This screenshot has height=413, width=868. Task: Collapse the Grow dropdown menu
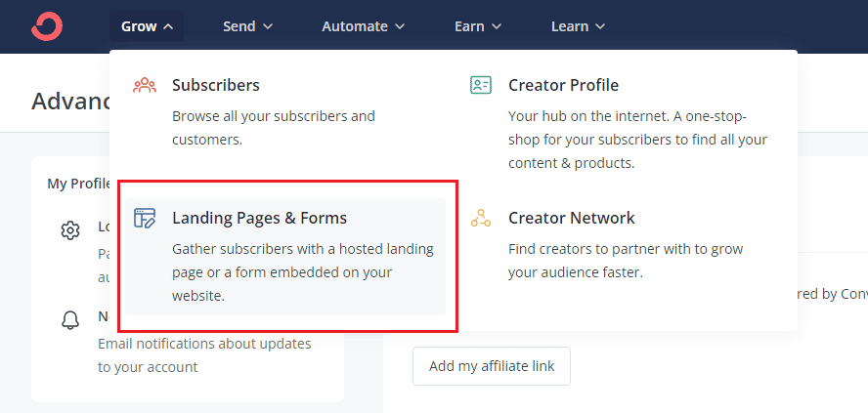[x=147, y=26]
